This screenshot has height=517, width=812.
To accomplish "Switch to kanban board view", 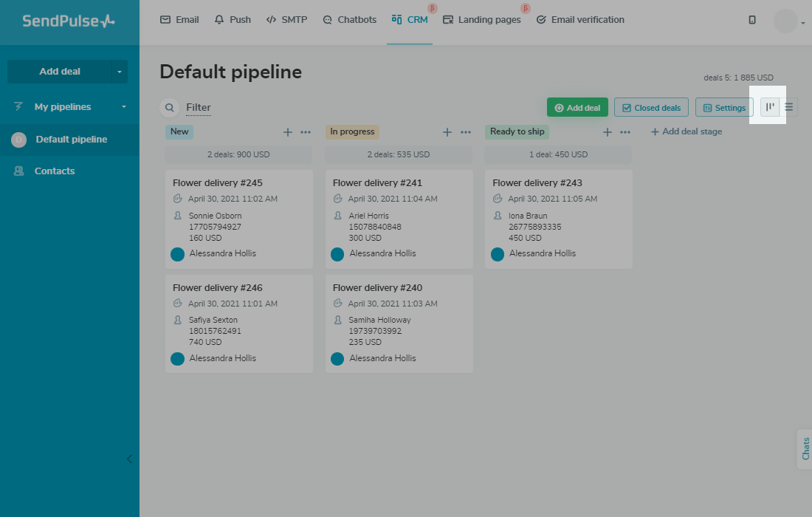I will pyautogui.click(x=770, y=107).
